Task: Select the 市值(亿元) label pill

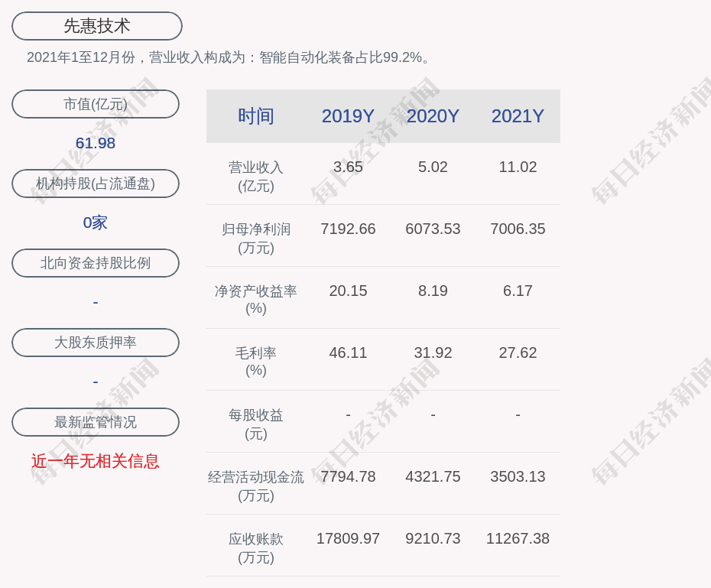Action: coord(96,104)
